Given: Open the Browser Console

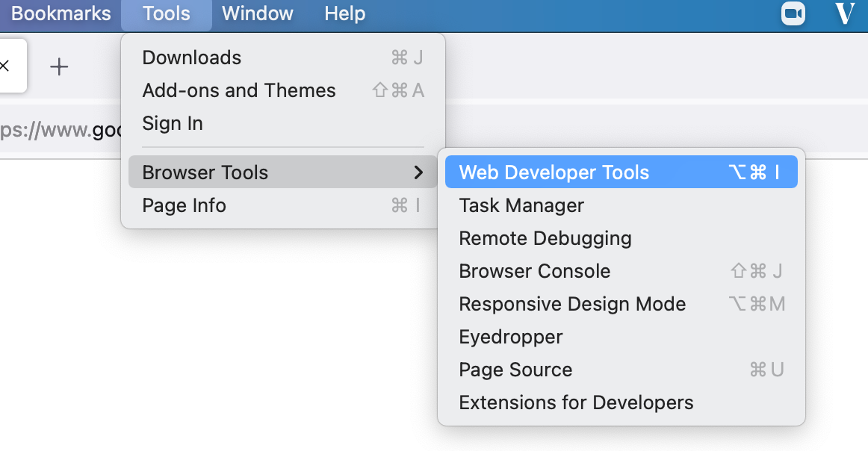Looking at the screenshot, I should click(534, 270).
